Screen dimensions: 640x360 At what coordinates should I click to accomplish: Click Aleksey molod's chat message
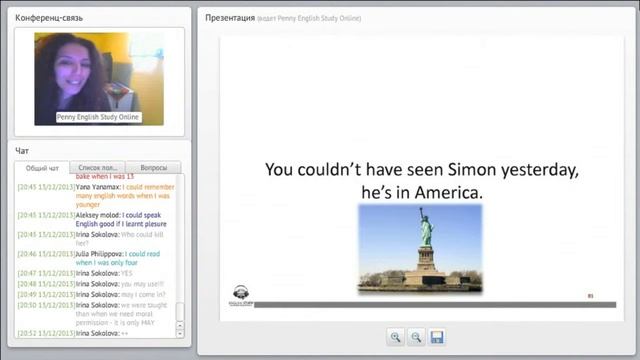click(x=92, y=219)
